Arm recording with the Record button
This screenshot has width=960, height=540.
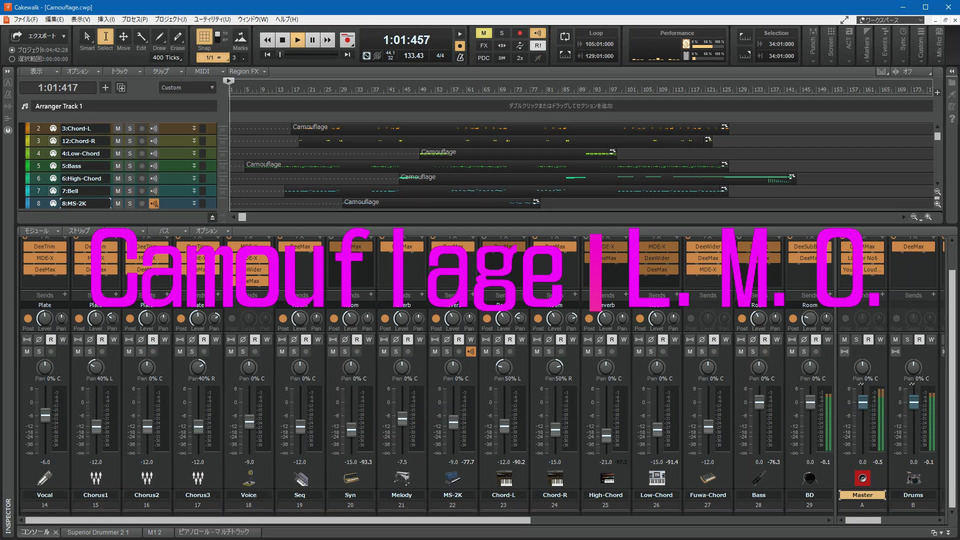point(347,40)
